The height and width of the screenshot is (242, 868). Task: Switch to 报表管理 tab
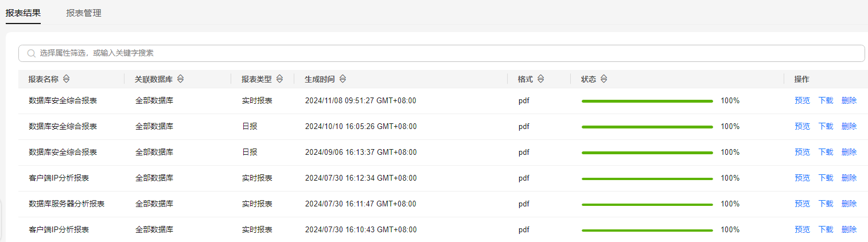pyautogui.click(x=84, y=13)
